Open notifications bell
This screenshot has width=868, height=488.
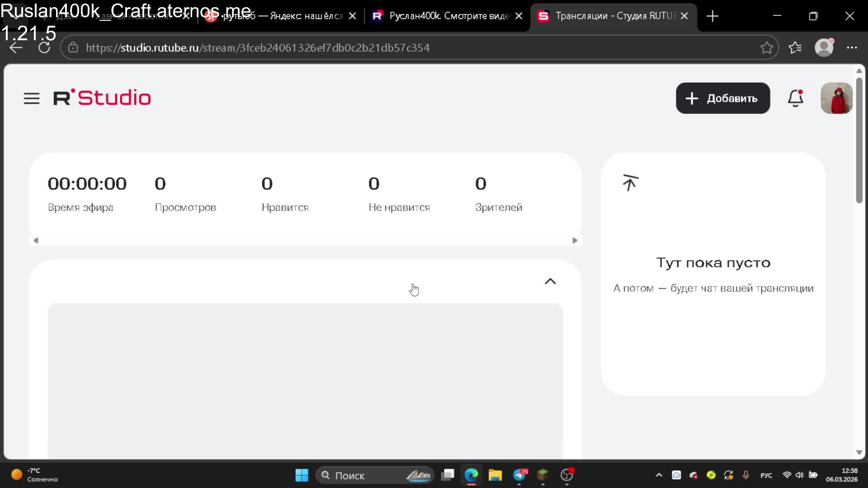[795, 98]
